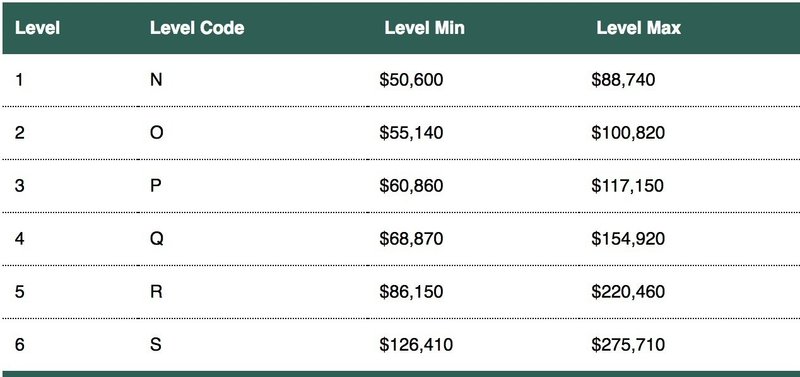Select level code O cell
This screenshot has width=800, height=377.
point(157,133)
